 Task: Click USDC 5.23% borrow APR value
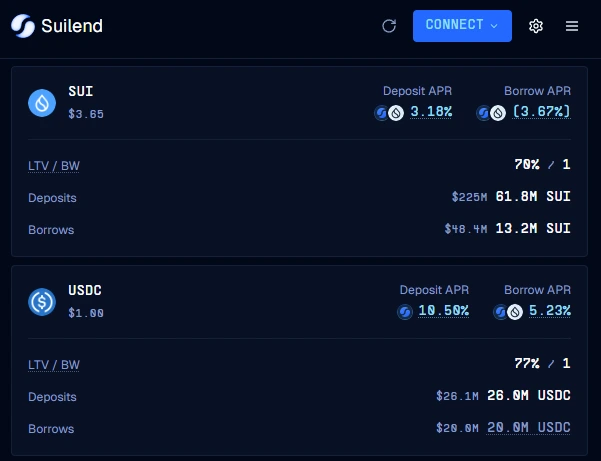pos(549,311)
